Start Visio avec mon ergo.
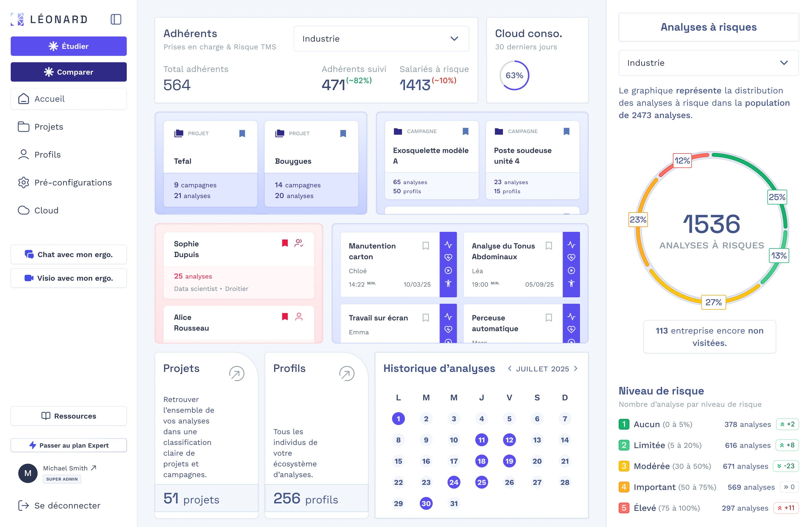Viewport: 812px width, 527px height. tap(68, 278)
